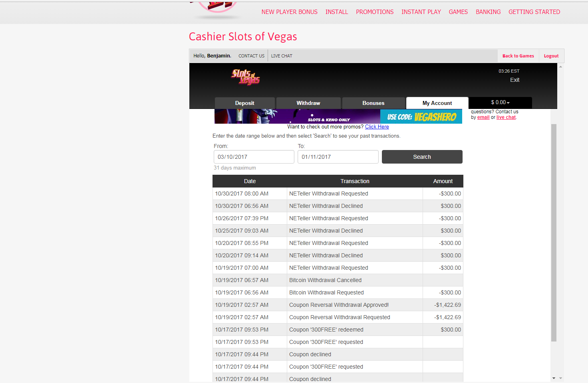Screen dimensions: 588x383
Task: Open the BANKING menu item
Action: [488, 12]
